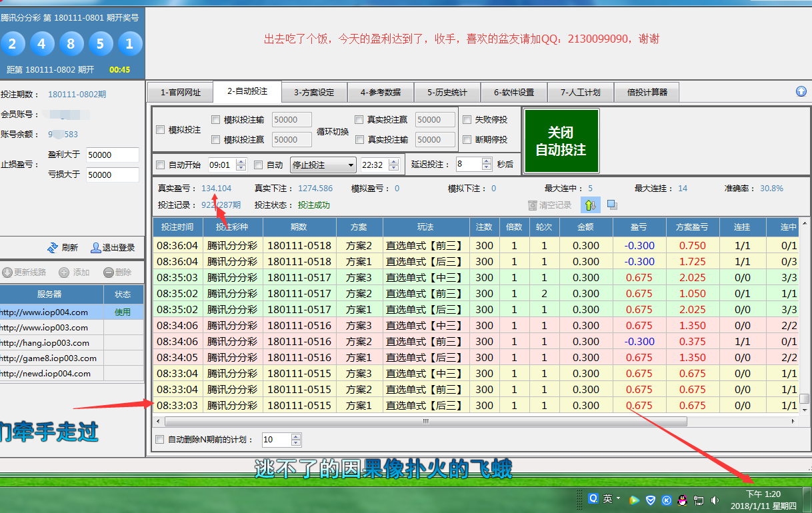The height and width of the screenshot is (513, 812).
Task: Switch to the 3-方案设定 tab
Action: [x=313, y=93]
